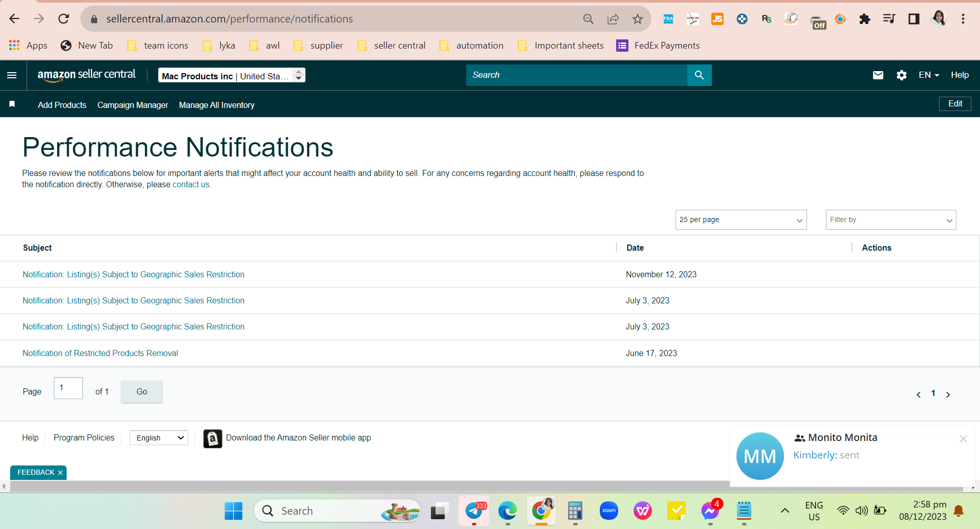Open the Important sheets bookmark folder

coord(561,46)
